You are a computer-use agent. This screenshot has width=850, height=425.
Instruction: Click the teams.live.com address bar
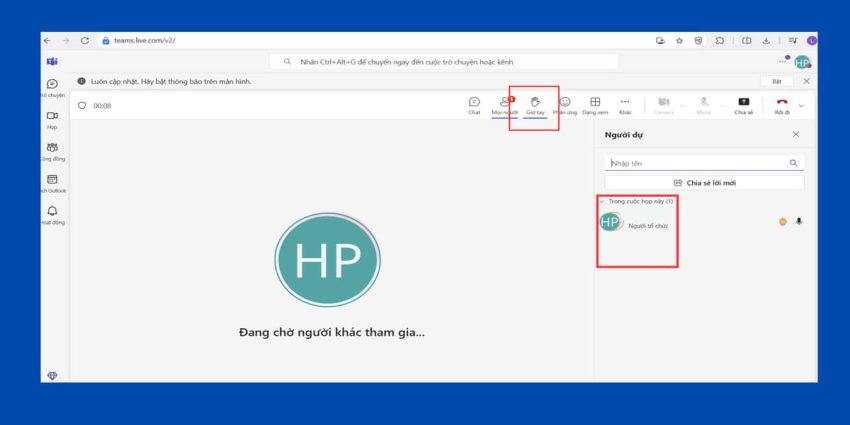(144, 41)
